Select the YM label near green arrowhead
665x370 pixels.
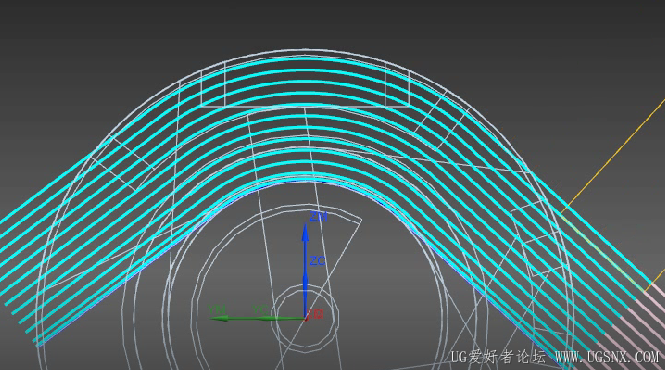pyautogui.click(x=217, y=309)
